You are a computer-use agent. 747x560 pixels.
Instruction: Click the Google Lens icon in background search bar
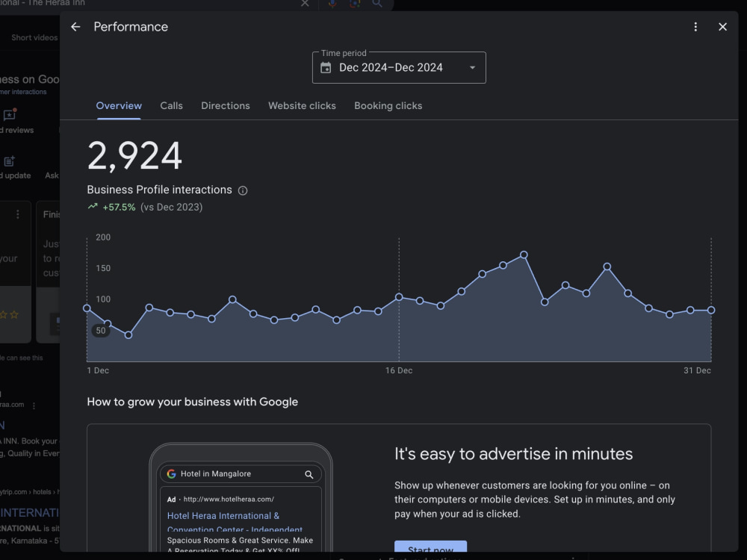(355, 4)
